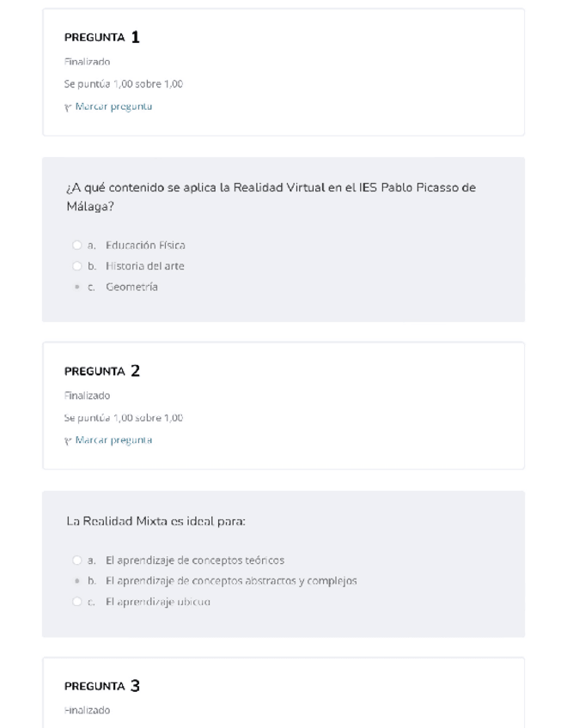567x728 pixels.
Task: Click 'La Realidad Mixta es ideal para:' text
Action: pos(155,521)
